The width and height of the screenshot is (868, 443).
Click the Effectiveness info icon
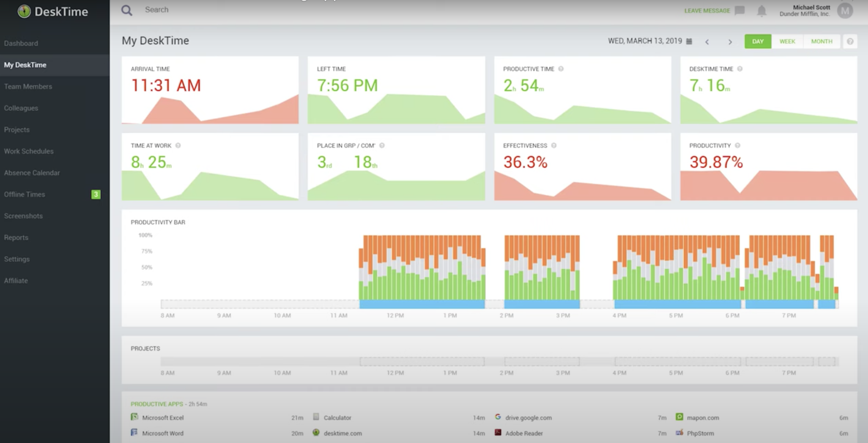tap(554, 146)
